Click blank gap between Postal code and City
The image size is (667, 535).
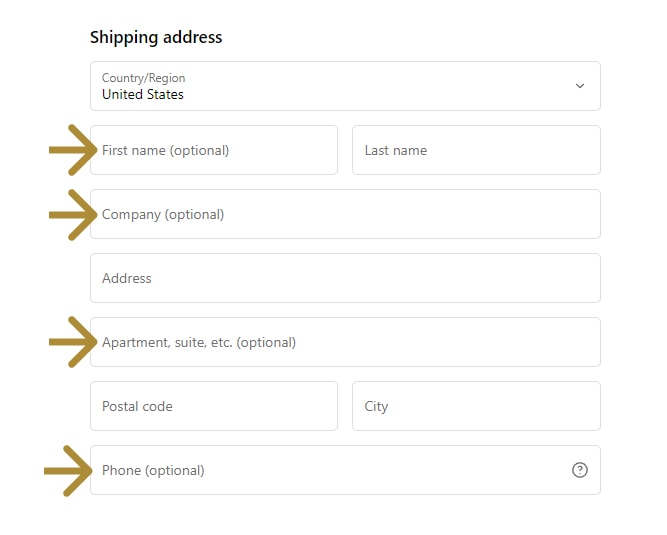(345, 406)
